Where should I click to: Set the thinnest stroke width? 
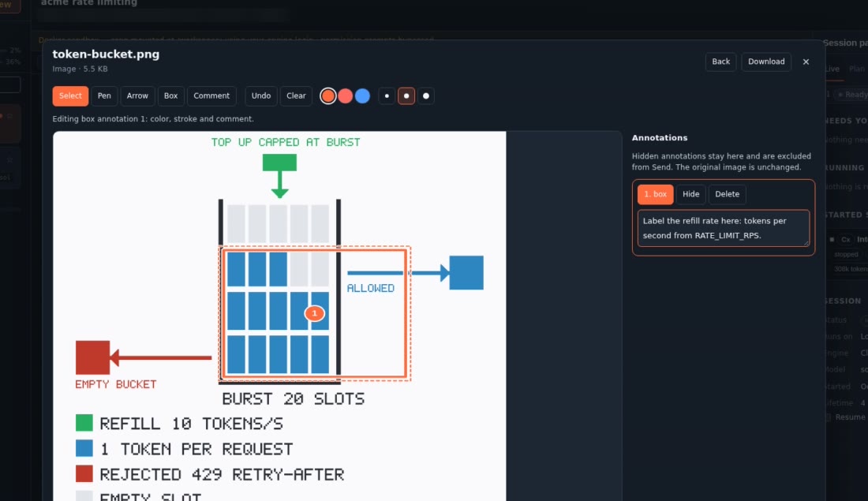[387, 95]
